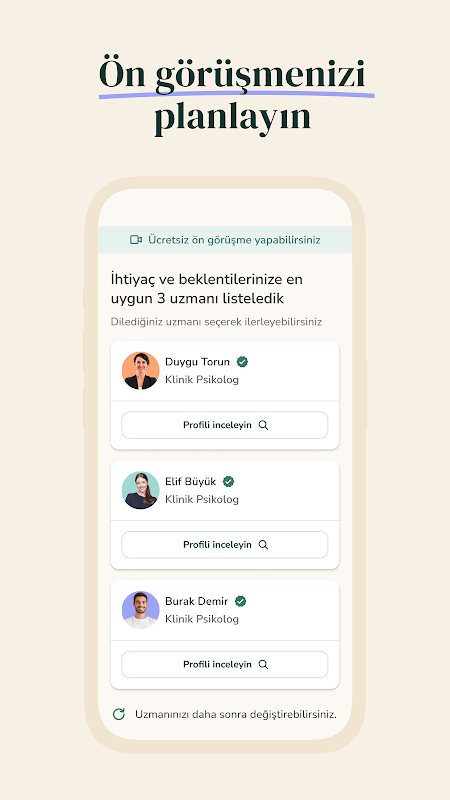Click verified badge next to Duygu Torun

click(x=242, y=362)
